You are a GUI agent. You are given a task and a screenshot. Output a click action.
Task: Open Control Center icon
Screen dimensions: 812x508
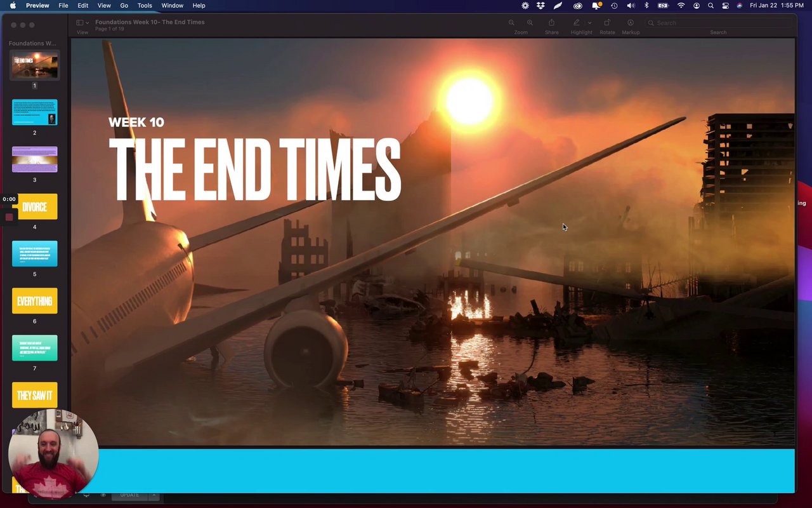coord(726,5)
